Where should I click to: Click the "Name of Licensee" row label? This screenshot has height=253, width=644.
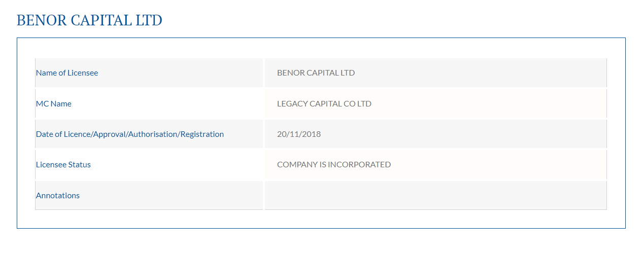click(67, 73)
